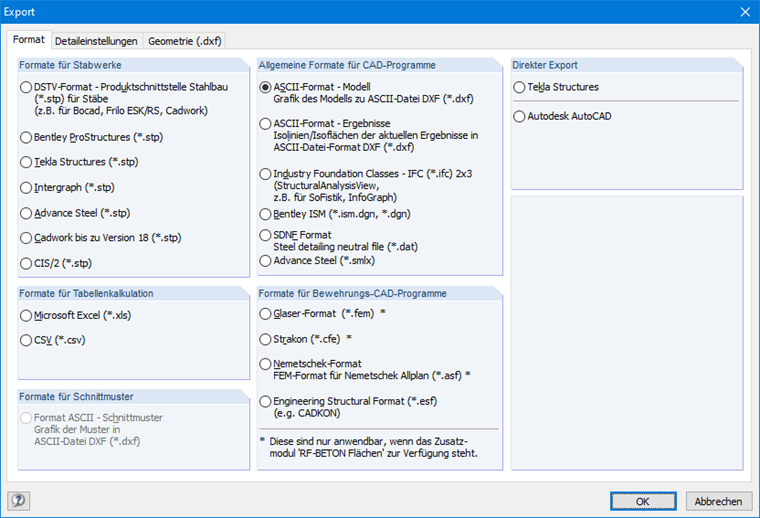
Task: Click the help question mark icon
Action: (x=18, y=501)
